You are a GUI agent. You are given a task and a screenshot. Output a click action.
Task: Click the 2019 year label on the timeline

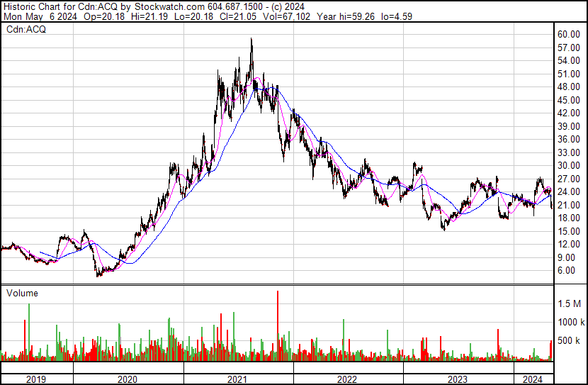tap(35, 379)
